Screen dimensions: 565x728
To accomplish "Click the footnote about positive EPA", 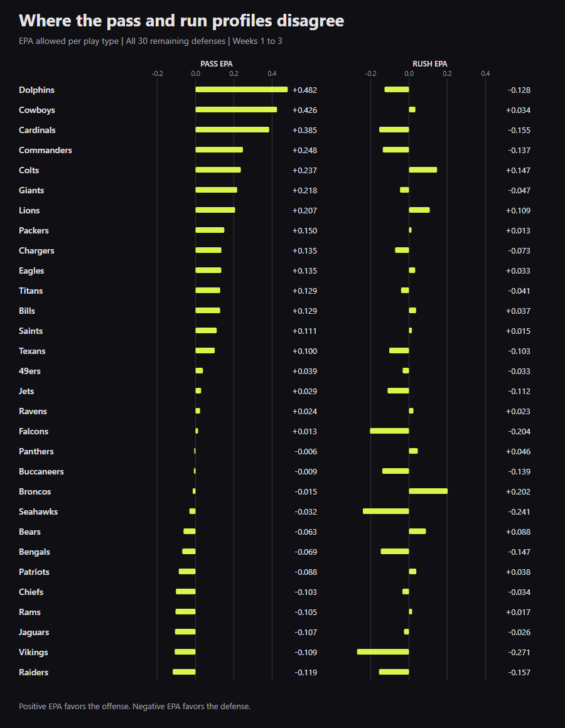I will click(x=134, y=706).
